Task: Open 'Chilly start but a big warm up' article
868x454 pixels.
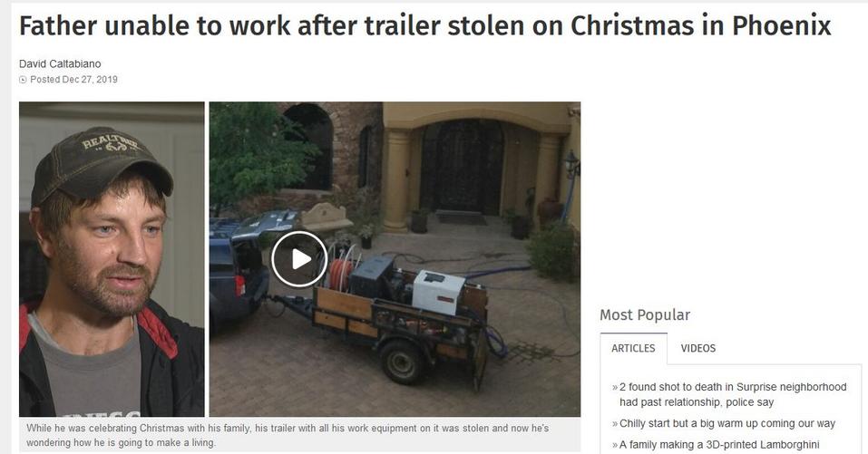Action: pyautogui.click(x=727, y=423)
